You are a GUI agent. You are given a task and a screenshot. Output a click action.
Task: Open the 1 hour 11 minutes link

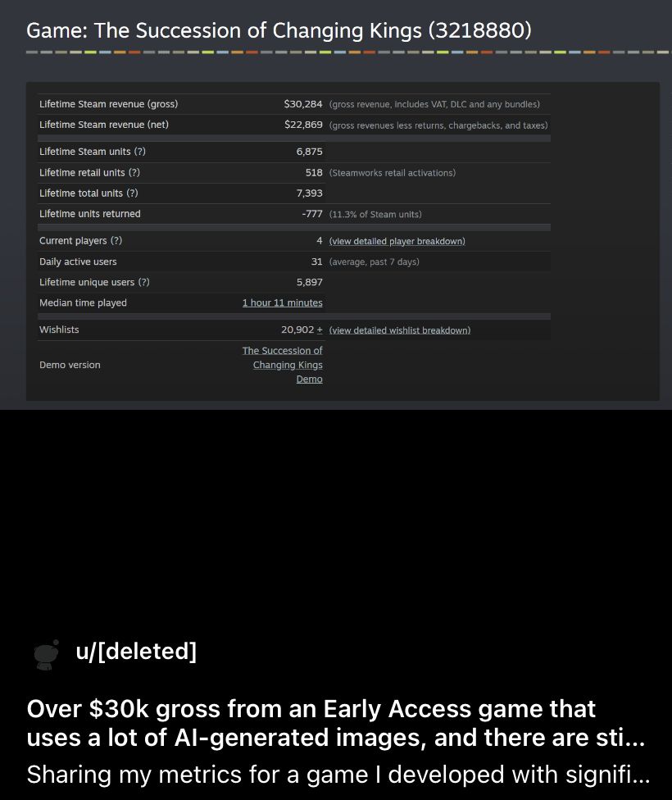[x=282, y=302]
